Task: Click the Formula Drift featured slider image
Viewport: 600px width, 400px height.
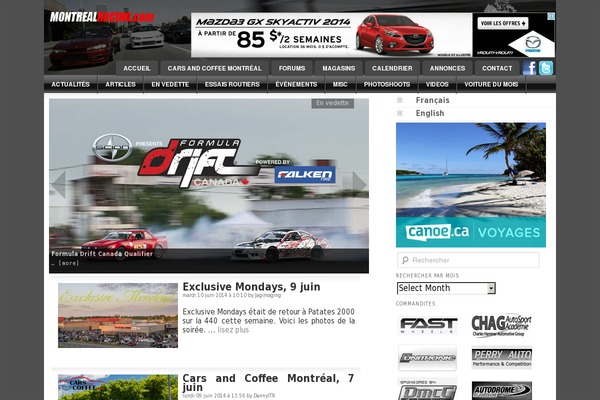Action: click(209, 186)
